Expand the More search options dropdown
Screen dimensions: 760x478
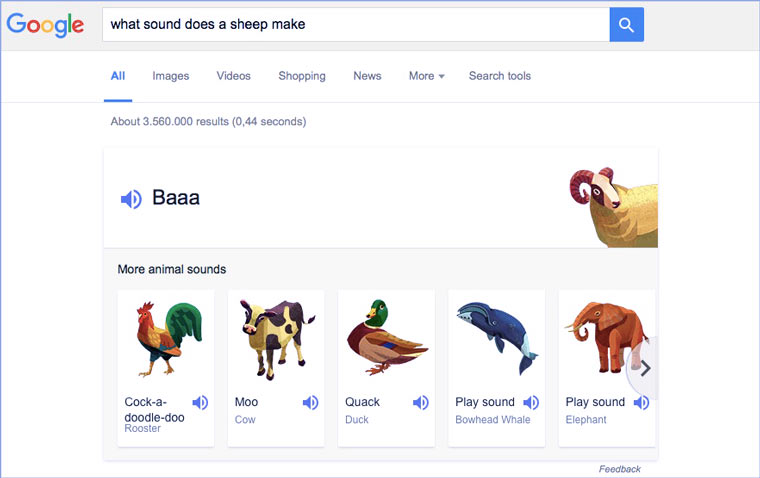click(426, 76)
